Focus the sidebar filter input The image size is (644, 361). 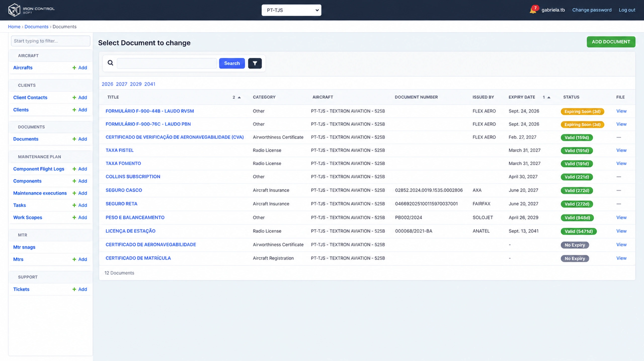click(x=51, y=41)
